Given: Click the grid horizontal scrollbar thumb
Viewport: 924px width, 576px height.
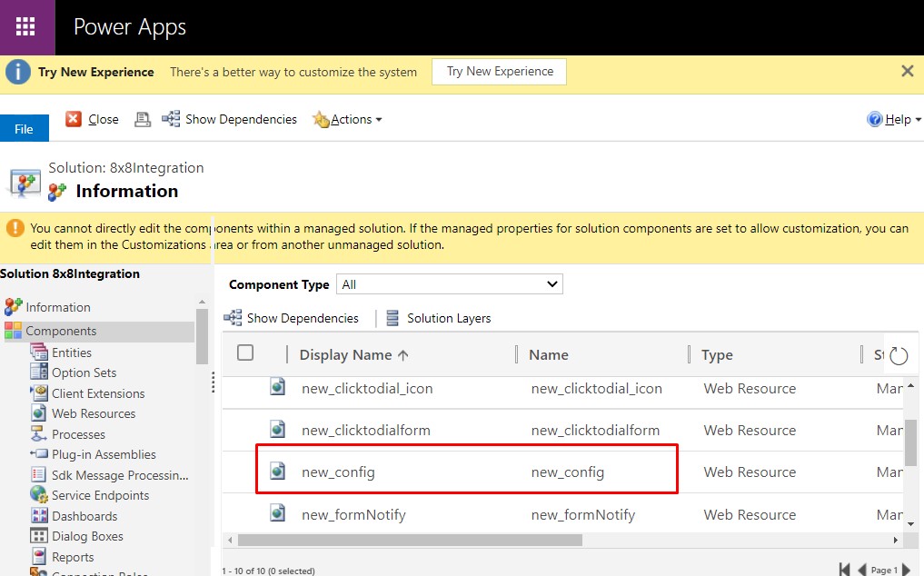Looking at the screenshot, I should click(x=410, y=540).
